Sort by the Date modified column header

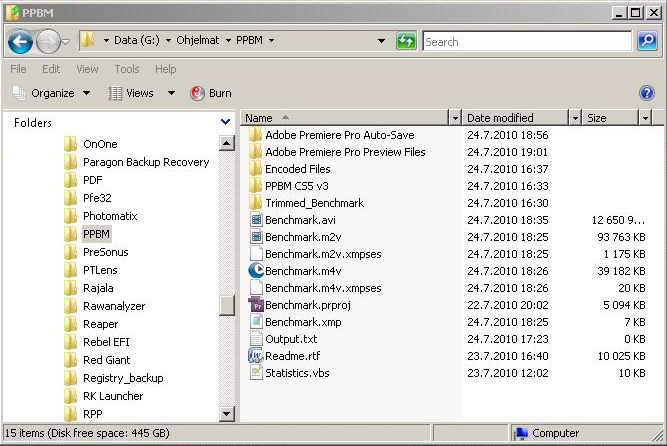coord(516,118)
